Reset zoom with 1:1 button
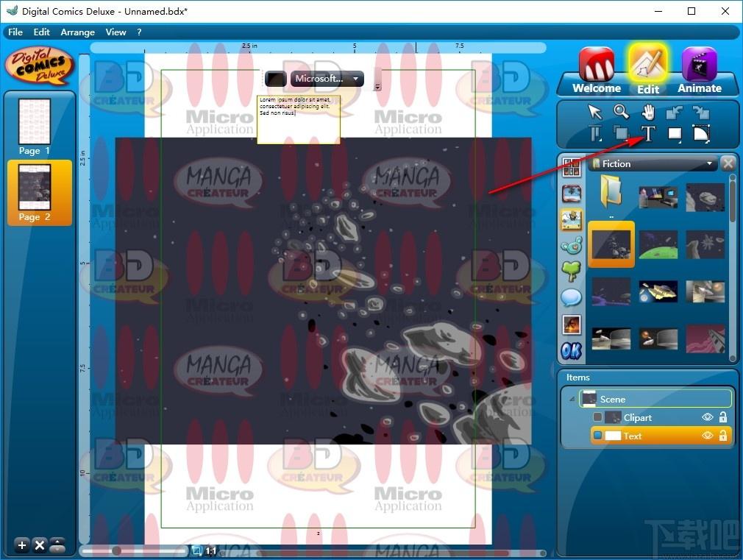Image resolution: width=743 pixels, height=560 pixels. pos(211,551)
